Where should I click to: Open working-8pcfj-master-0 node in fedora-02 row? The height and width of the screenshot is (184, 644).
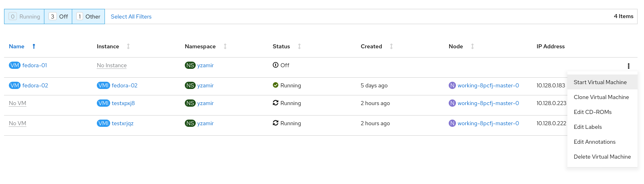pos(488,85)
